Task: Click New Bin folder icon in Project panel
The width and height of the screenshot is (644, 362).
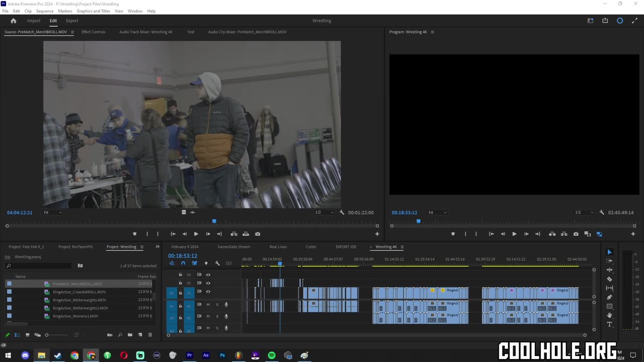Action: pos(130,335)
